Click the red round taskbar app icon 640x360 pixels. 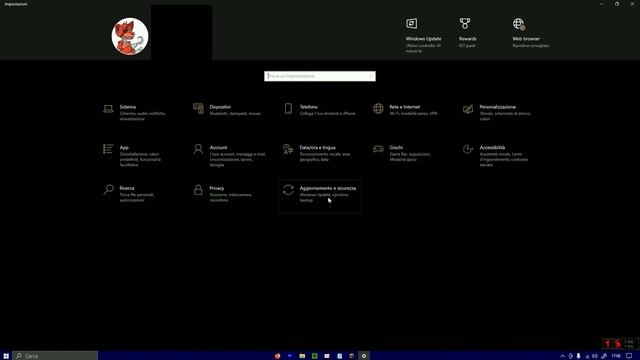[x=278, y=356]
